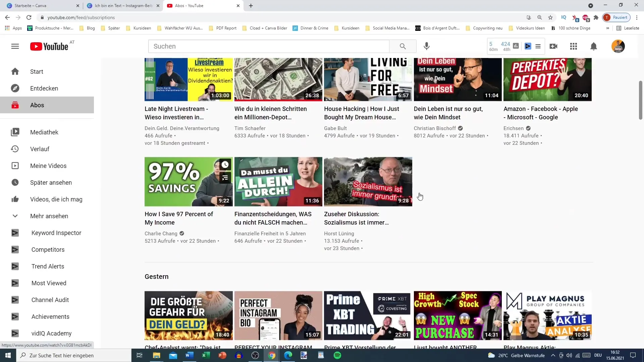644x362 pixels.
Task: Open the Kursideen bookmark folder after Später
Action: pos(138,28)
